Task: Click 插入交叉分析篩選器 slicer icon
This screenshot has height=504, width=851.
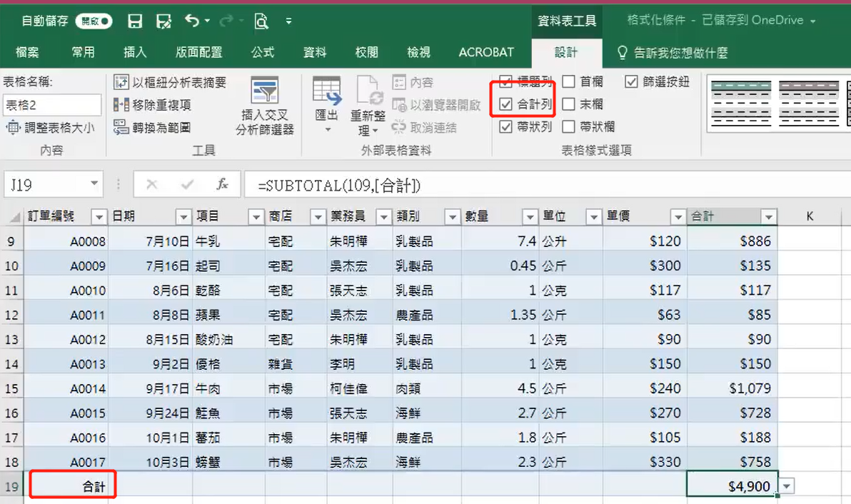Action: coord(265,90)
